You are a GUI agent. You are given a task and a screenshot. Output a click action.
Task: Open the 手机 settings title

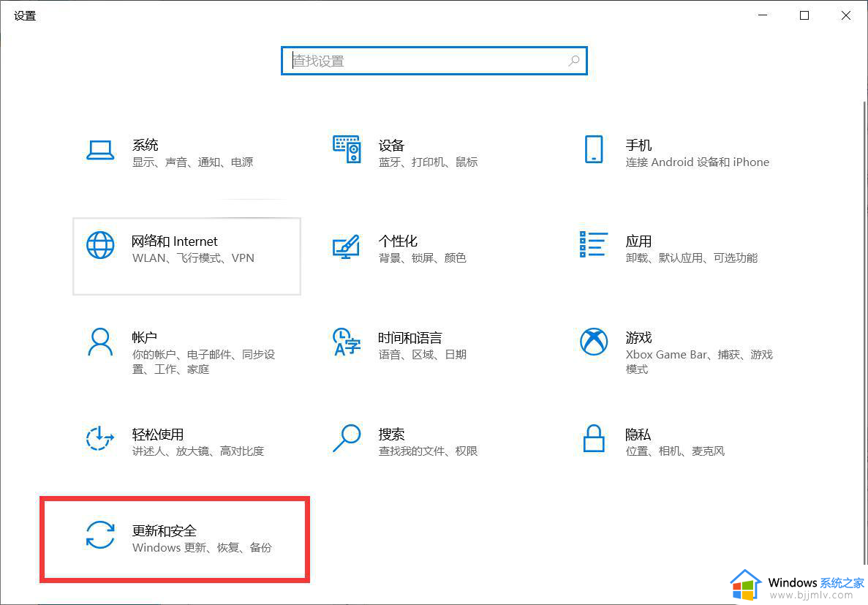click(638, 145)
